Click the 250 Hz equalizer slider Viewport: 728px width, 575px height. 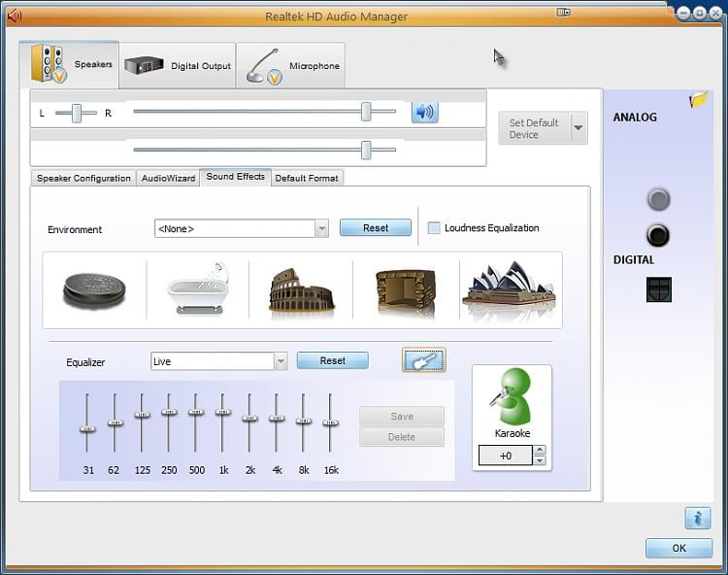(169, 412)
